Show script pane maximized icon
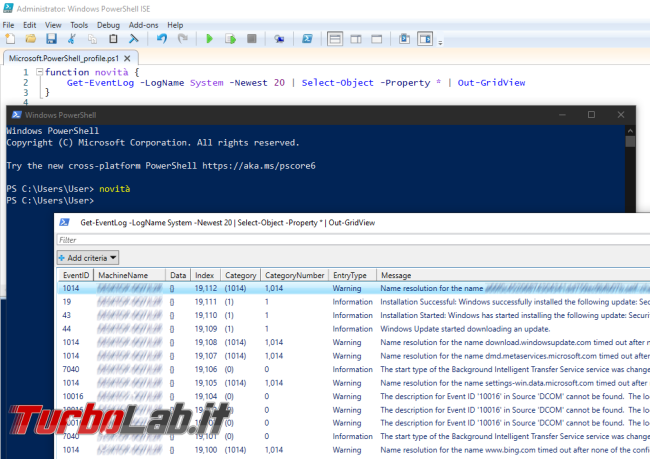Viewport: 650px width, 459px height. 376,39
